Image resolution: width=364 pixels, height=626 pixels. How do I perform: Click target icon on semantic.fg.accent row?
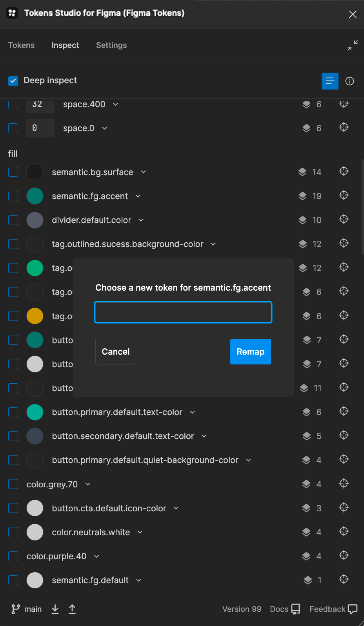pos(344,195)
